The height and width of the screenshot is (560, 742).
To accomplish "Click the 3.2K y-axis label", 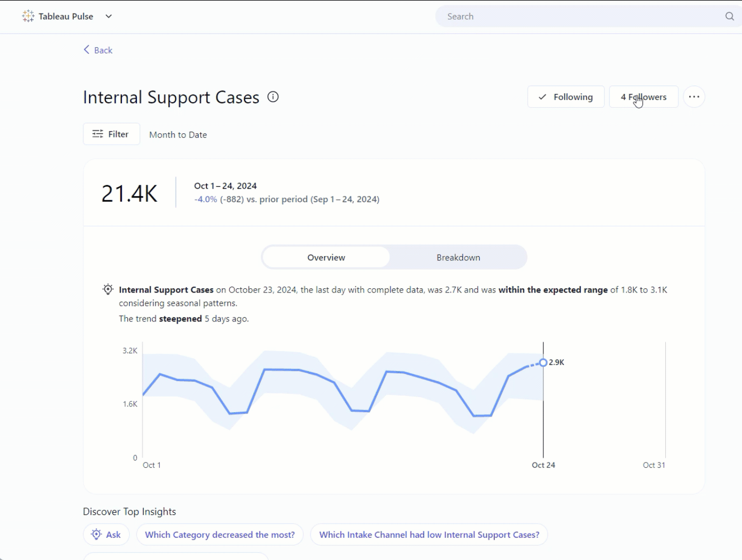I will click(x=130, y=351).
